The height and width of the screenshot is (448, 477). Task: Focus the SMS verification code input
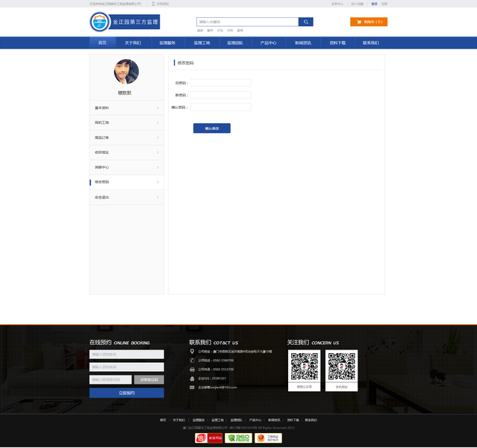(110, 379)
